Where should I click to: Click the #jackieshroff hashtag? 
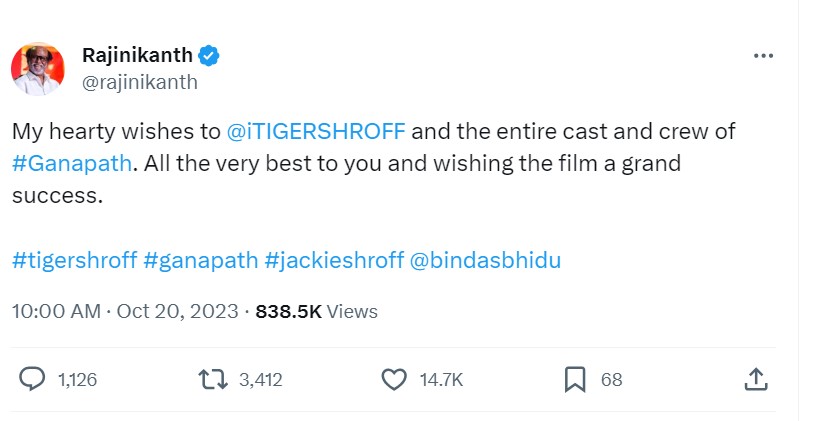333,261
